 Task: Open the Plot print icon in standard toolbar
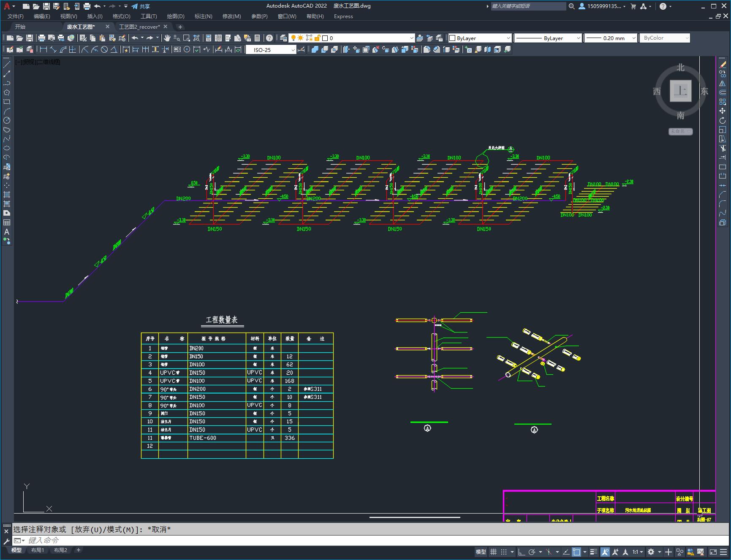point(41,38)
